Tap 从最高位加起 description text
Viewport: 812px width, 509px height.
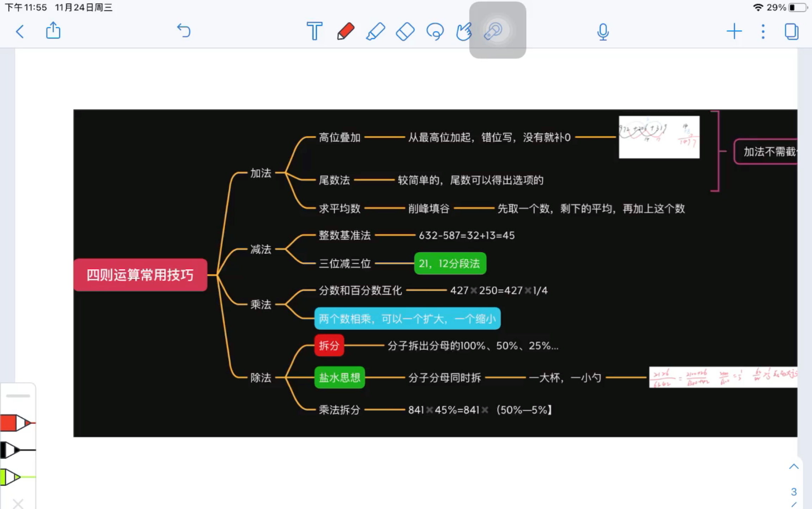tap(489, 137)
